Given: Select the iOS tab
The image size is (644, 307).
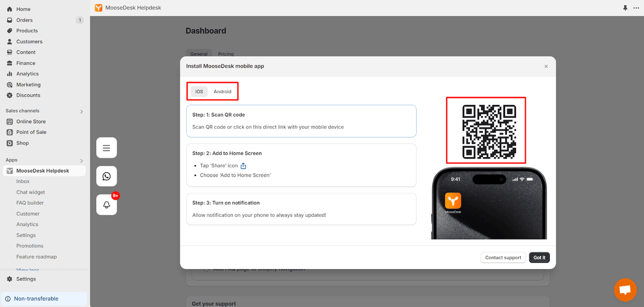Looking at the screenshot, I should click(199, 92).
